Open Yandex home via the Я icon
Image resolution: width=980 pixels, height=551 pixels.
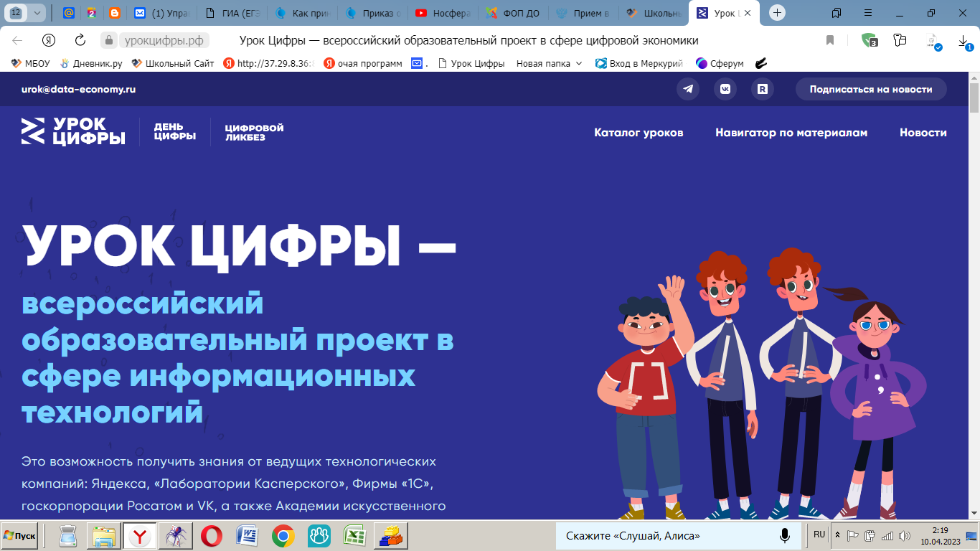(x=49, y=40)
